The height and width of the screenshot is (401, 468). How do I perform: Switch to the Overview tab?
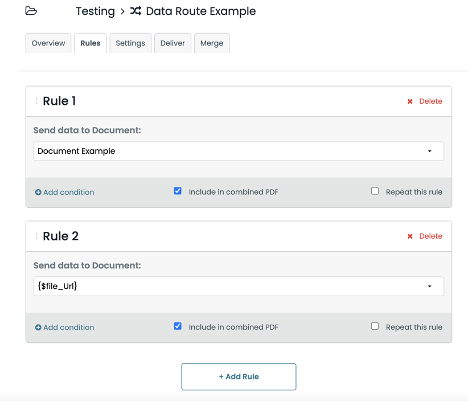coord(48,43)
